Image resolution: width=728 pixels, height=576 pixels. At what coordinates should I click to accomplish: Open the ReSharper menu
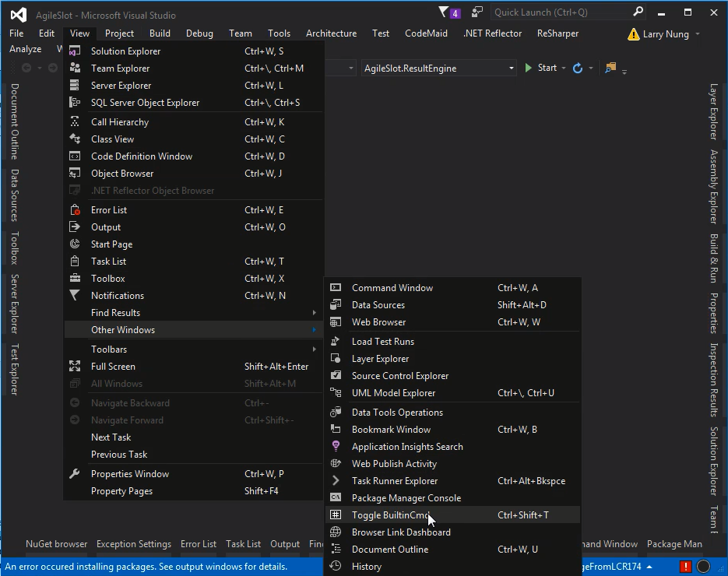557,33
